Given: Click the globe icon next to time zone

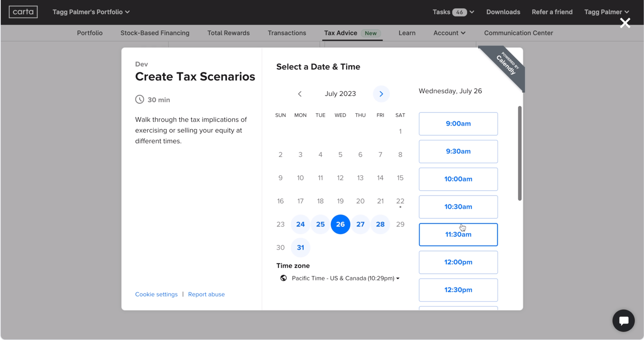Looking at the screenshot, I should [283, 278].
